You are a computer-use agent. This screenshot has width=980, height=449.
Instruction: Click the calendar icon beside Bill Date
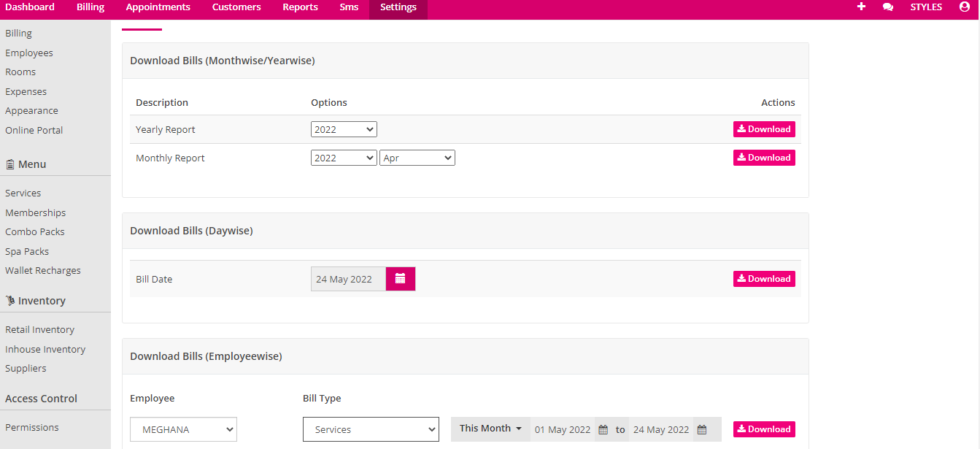401,279
